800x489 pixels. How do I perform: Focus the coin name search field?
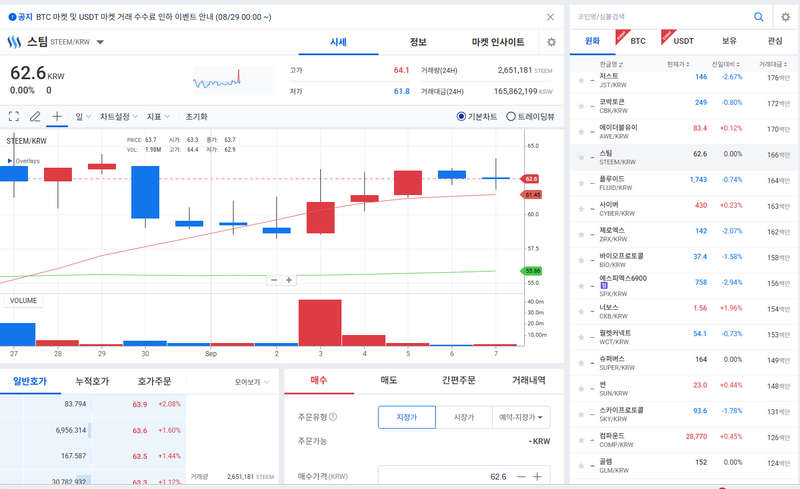pyautogui.click(x=661, y=17)
